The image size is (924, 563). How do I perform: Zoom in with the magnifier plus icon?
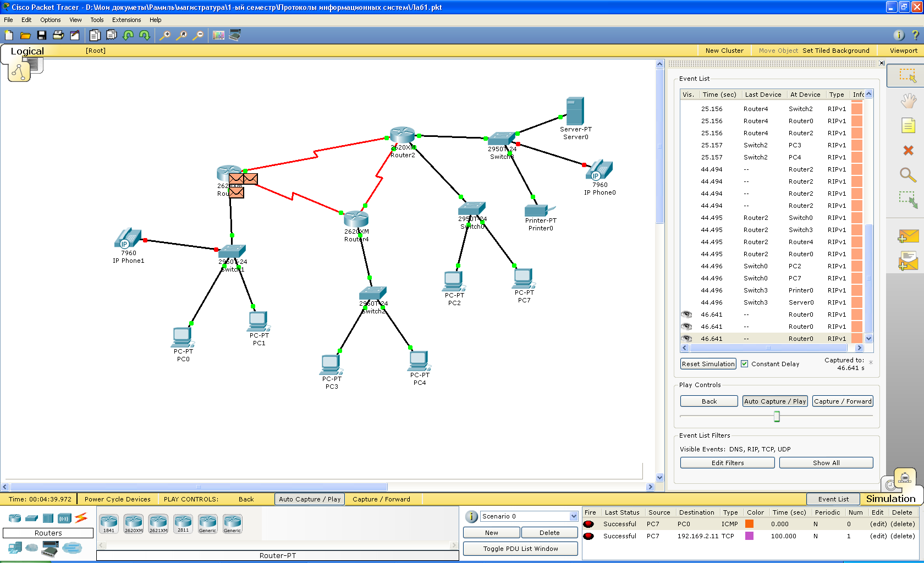pos(165,35)
